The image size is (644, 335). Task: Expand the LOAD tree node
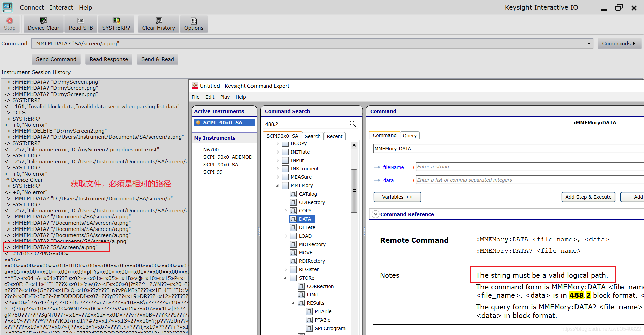(x=286, y=236)
